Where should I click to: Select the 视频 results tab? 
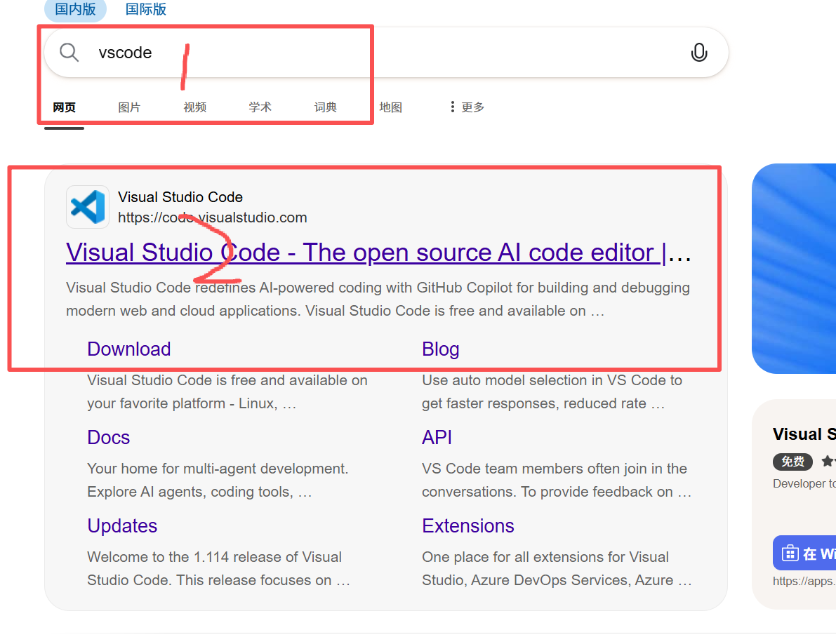195,107
